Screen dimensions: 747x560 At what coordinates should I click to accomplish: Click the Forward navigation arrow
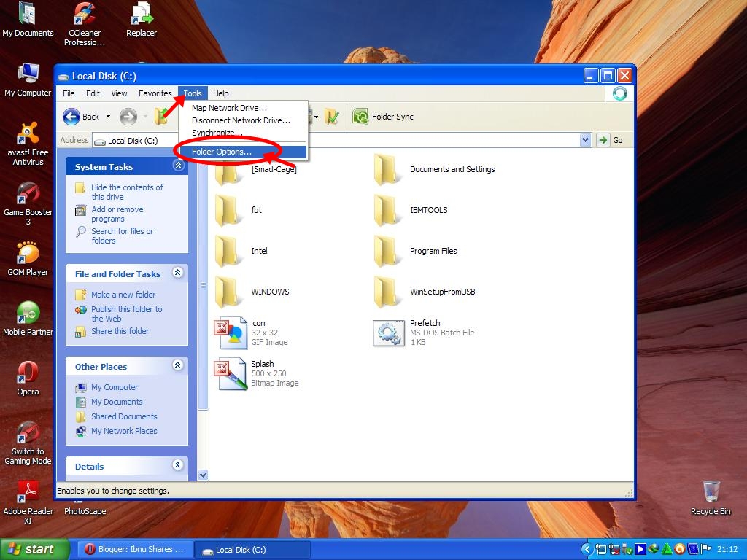pyautogui.click(x=128, y=117)
